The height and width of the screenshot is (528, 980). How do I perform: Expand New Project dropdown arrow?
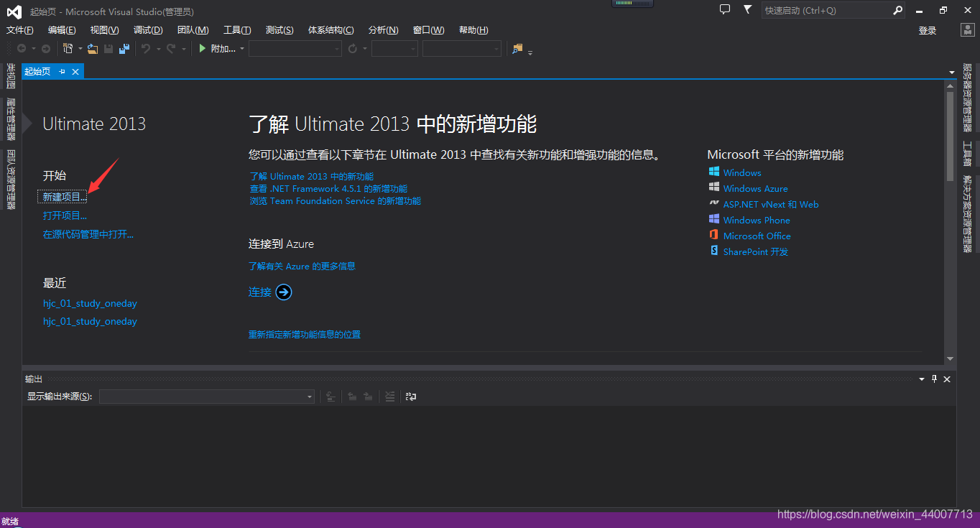click(x=80, y=49)
